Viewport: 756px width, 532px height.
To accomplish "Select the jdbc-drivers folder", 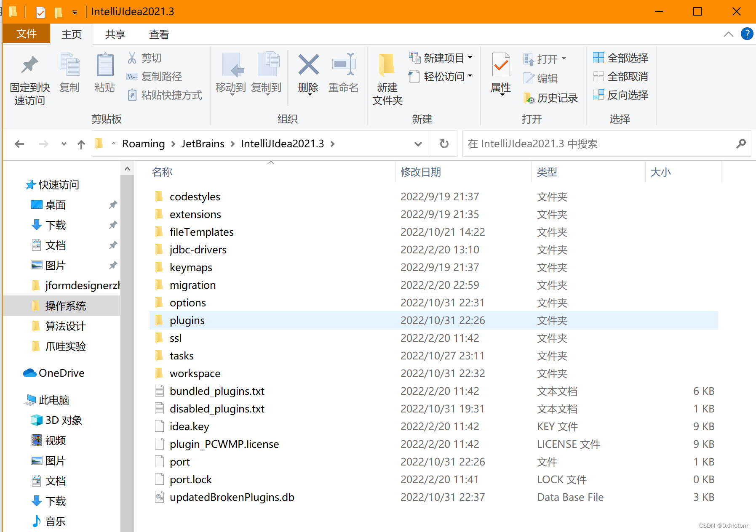I will [434, 250].
